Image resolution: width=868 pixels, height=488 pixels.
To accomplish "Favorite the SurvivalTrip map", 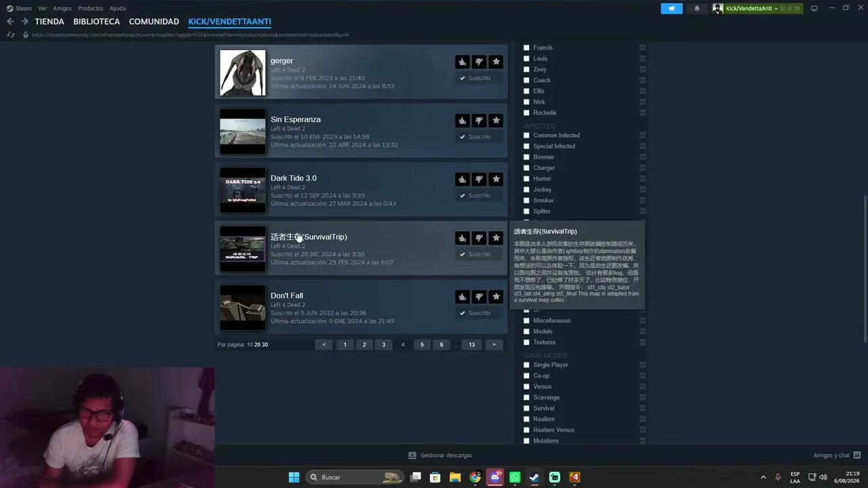I will (x=496, y=238).
